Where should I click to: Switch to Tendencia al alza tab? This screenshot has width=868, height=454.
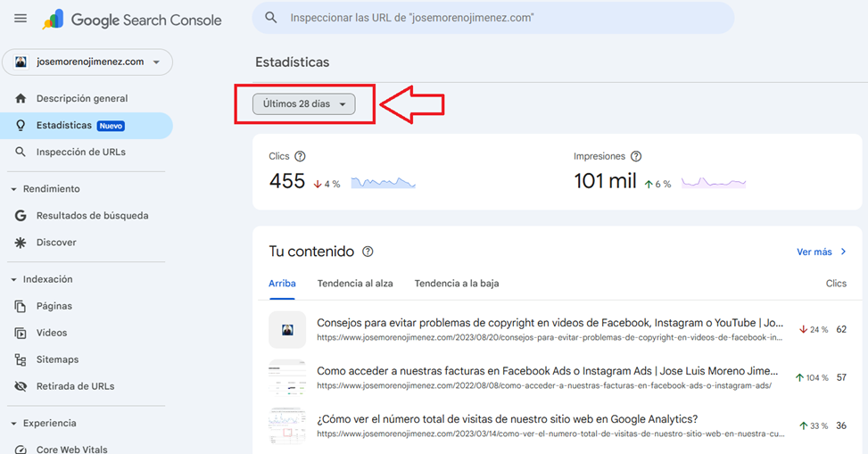point(354,284)
